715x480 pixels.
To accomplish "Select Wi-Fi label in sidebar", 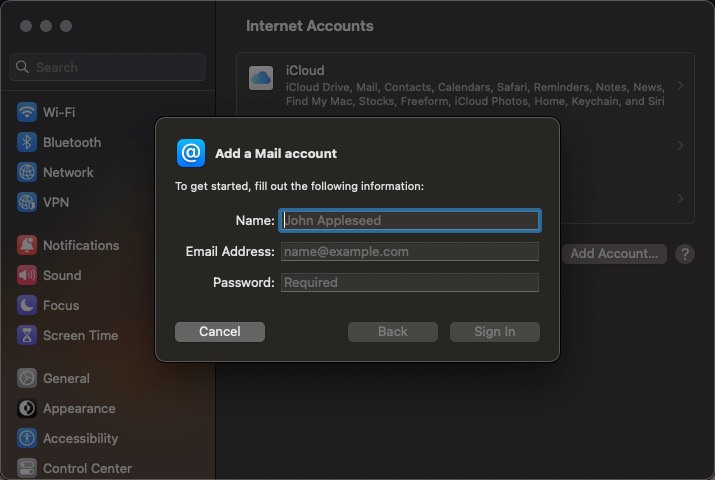I will tap(59, 112).
